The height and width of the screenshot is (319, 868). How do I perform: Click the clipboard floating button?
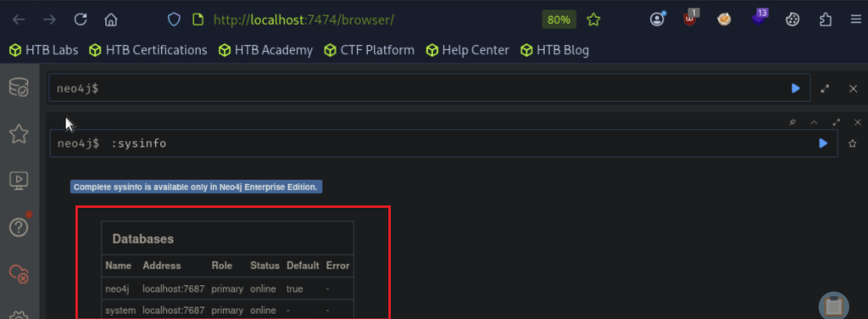834,305
